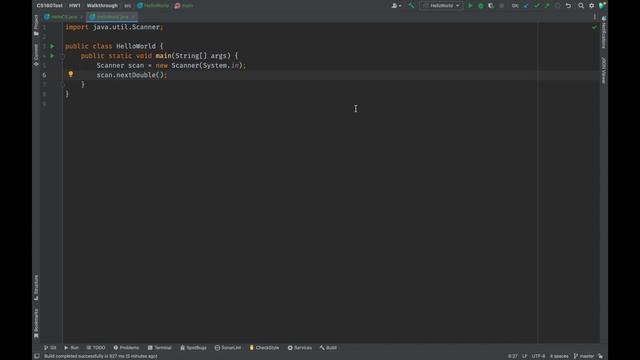Open the Services tool window
Screen dimensions: 640x360
[300, 348]
